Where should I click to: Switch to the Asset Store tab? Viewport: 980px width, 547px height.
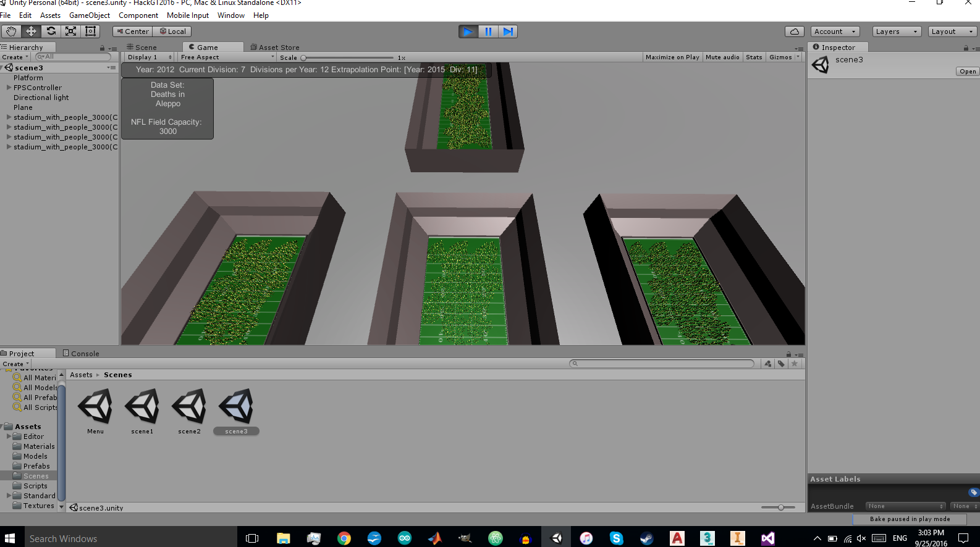275,47
